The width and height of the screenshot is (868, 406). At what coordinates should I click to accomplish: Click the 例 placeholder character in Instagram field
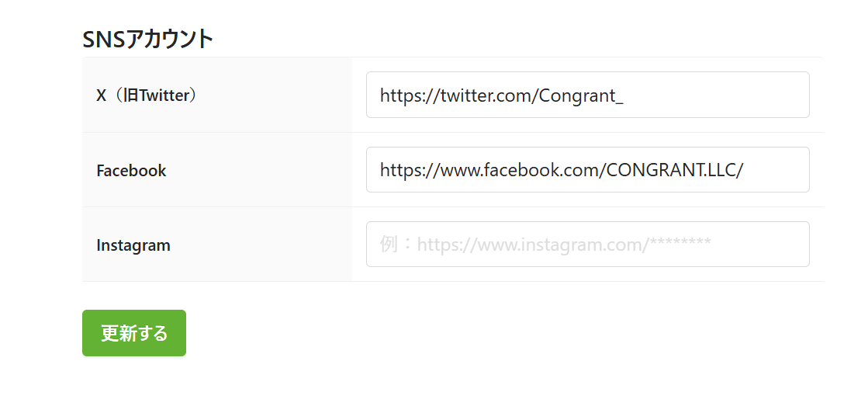click(x=389, y=245)
